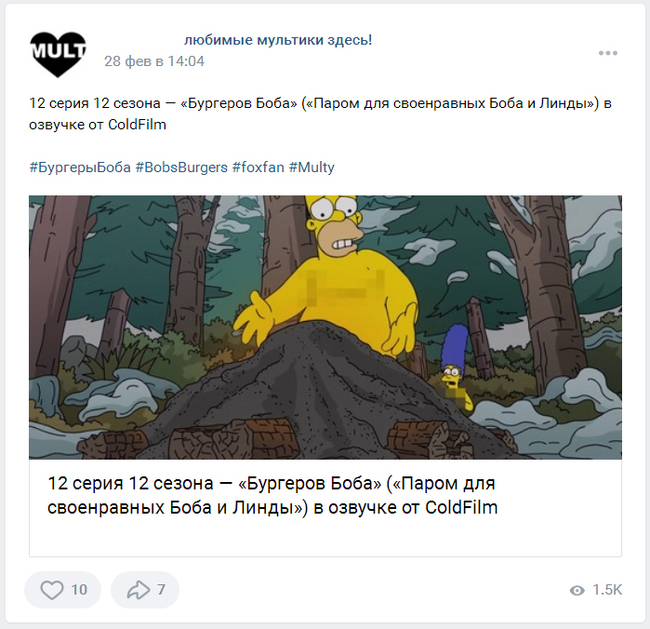This screenshot has width=650, height=629.
Task: Select the #Multy hashtag
Action: coord(311,168)
